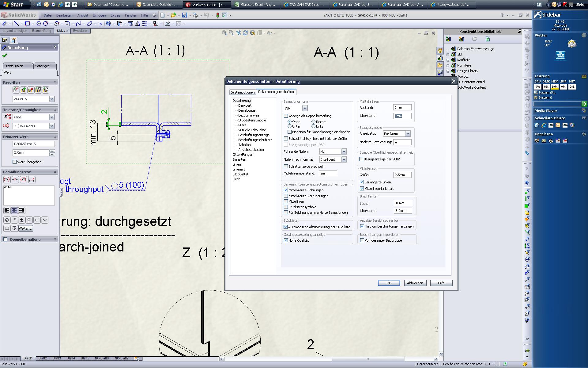Click the refresh icon in Konstruktionsbibliothek
This screenshot has width=588, height=368.
point(488,39)
